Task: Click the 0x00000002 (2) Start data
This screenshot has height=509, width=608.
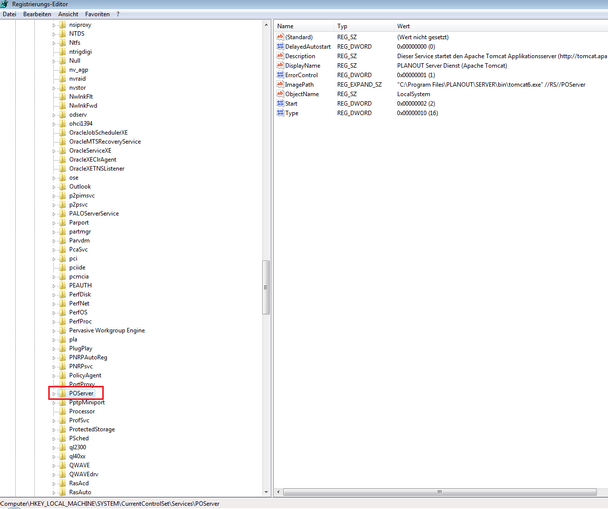Action: [x=416, y=104]
